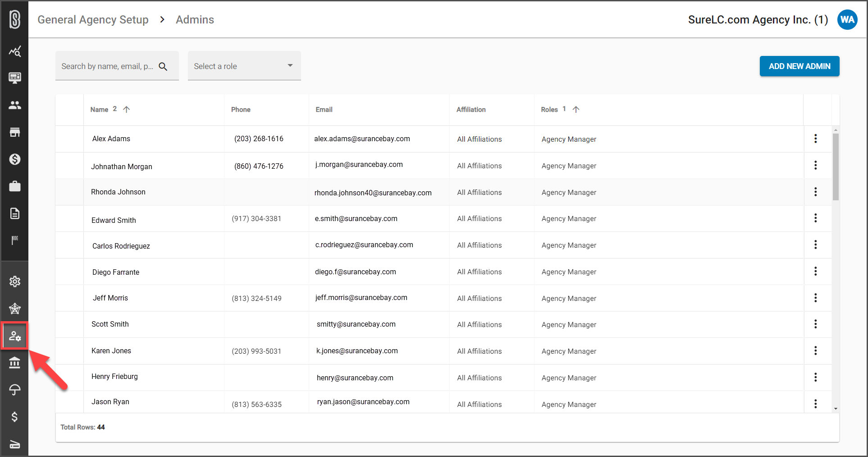Open the settings gear icon
The height and width of the screenshot is (457, 868).
point(15,281)
